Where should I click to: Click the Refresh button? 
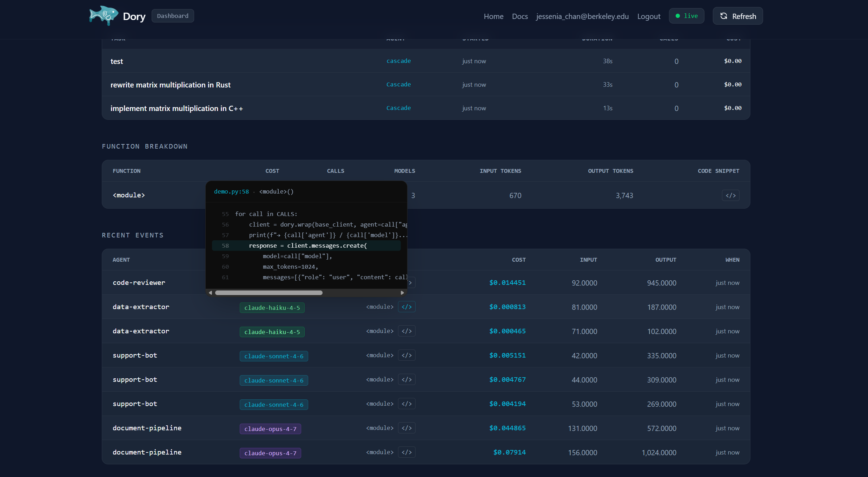pos(737,16)
